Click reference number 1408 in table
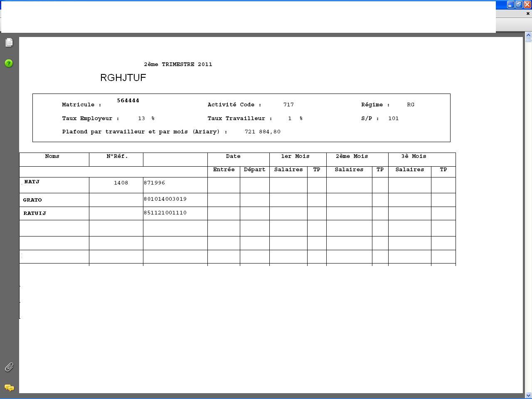This screenshot has width=532, height=399. (x=121, y=183)
